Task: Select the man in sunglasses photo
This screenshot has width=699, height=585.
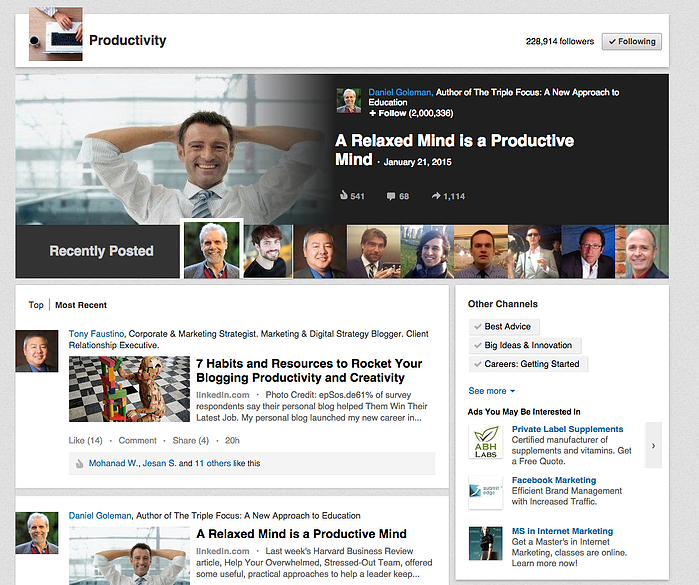Action: click(x=535, y=251)
